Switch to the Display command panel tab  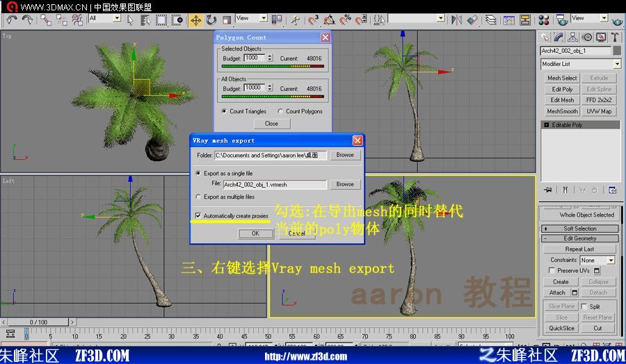[601, 38]
